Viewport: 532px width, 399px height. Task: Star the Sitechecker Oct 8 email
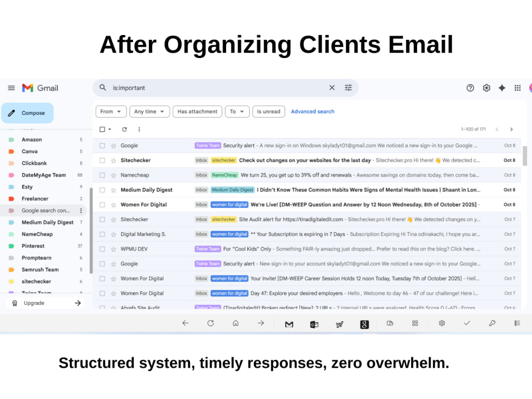click(x=113, y=161)
